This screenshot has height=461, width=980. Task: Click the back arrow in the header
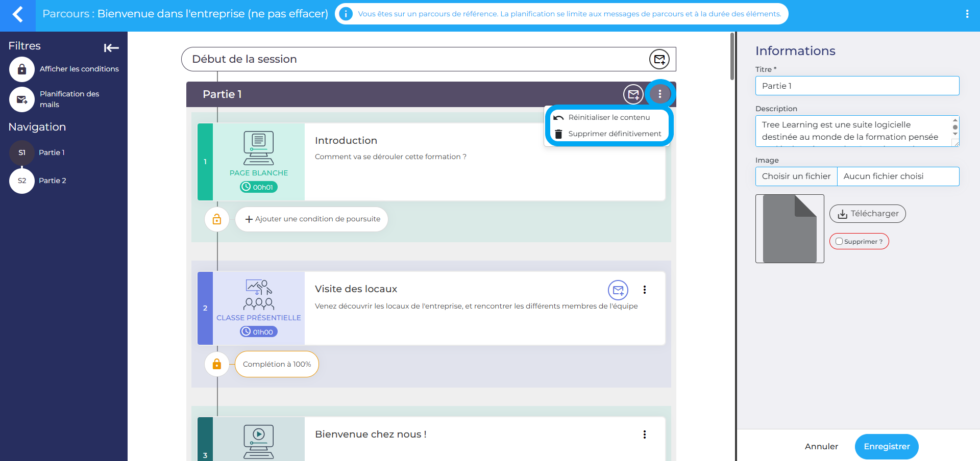pos(18,14)
